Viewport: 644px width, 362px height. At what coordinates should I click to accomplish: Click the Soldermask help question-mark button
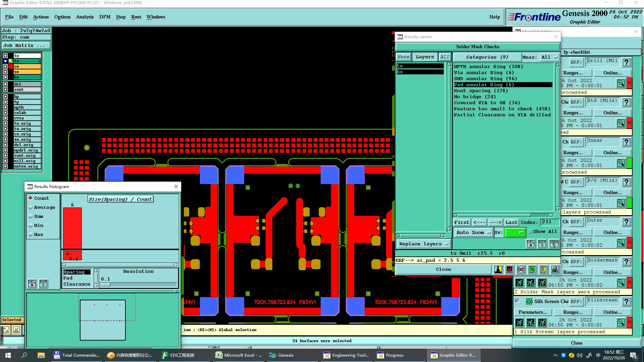(626, 262)
